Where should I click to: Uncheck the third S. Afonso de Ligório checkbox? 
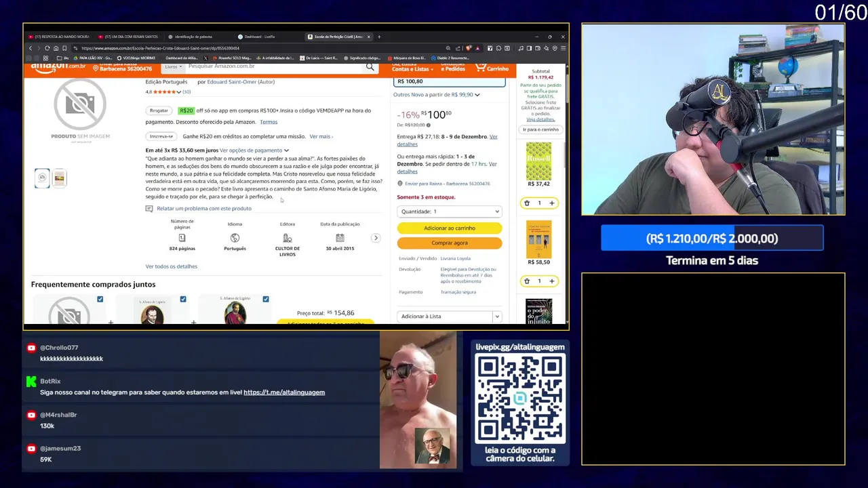click(266, 299)
